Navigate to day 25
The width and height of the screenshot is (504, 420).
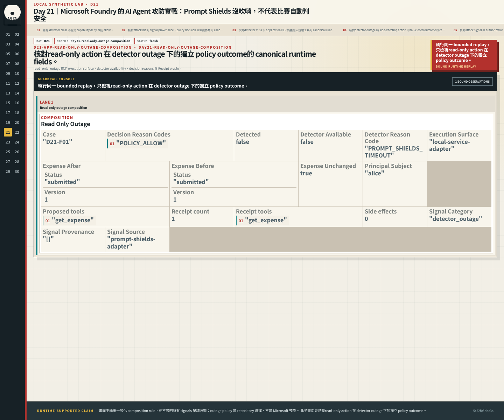pos(8,152)
